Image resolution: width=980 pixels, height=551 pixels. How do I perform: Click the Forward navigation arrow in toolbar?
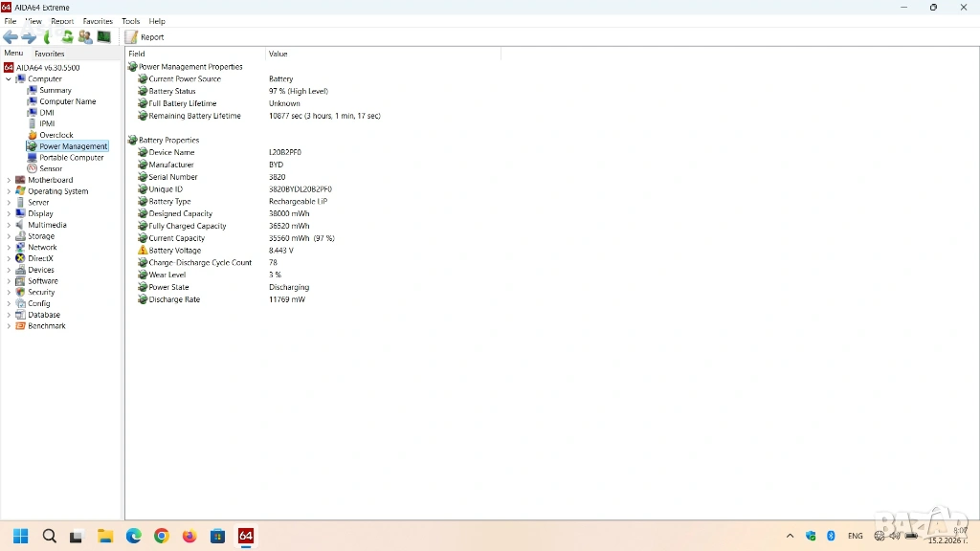[29, 37]
